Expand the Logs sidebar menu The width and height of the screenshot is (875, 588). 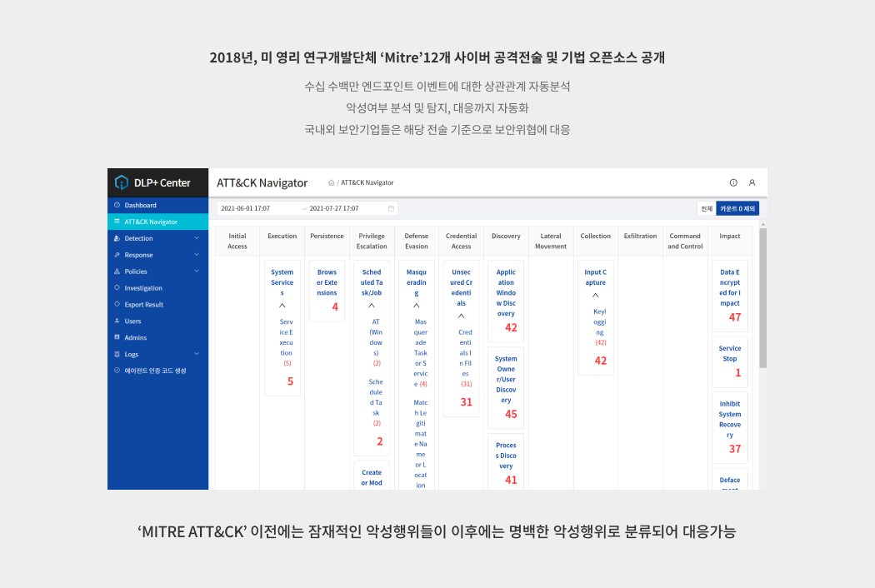click(197, 354)
